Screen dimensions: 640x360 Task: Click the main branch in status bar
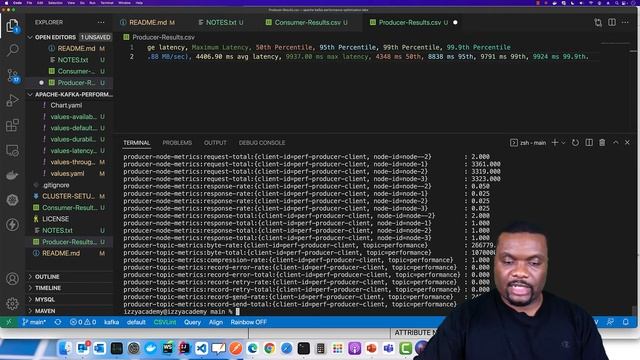(34, 322)
